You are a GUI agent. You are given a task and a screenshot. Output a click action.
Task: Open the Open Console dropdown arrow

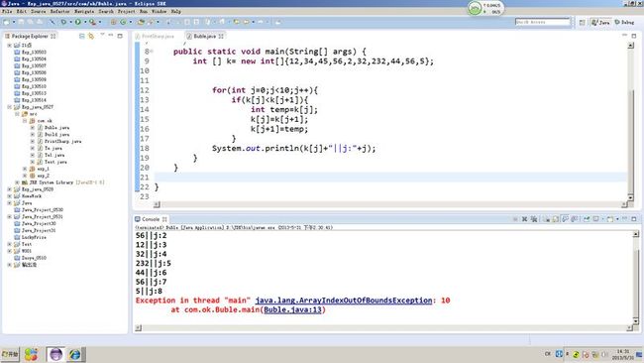(x=617, y=219)
